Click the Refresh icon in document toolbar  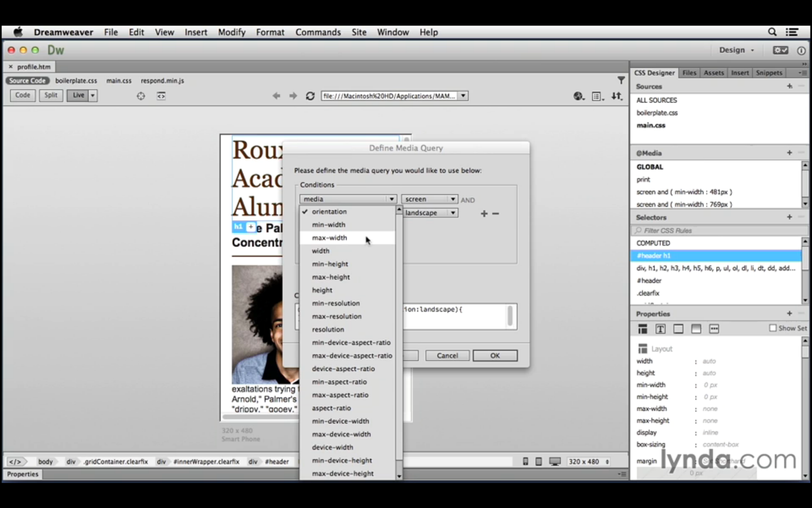pyautogui.click(x=310, y=96)
